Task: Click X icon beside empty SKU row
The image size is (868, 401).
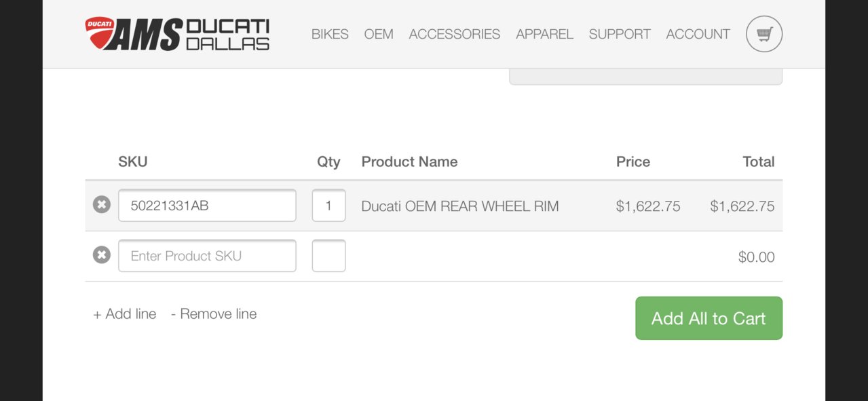Action: 102,255
